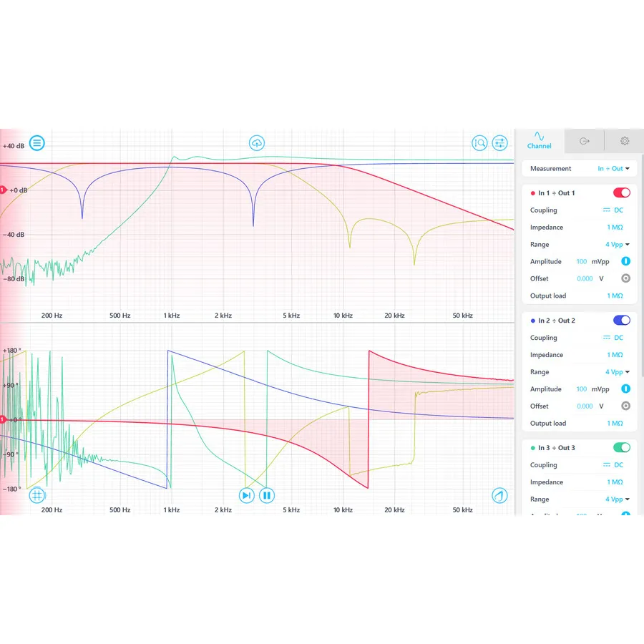644x644 pixels.
Task: Click the Amplitude info icon for In 1
Action: (x=625, y=261)
